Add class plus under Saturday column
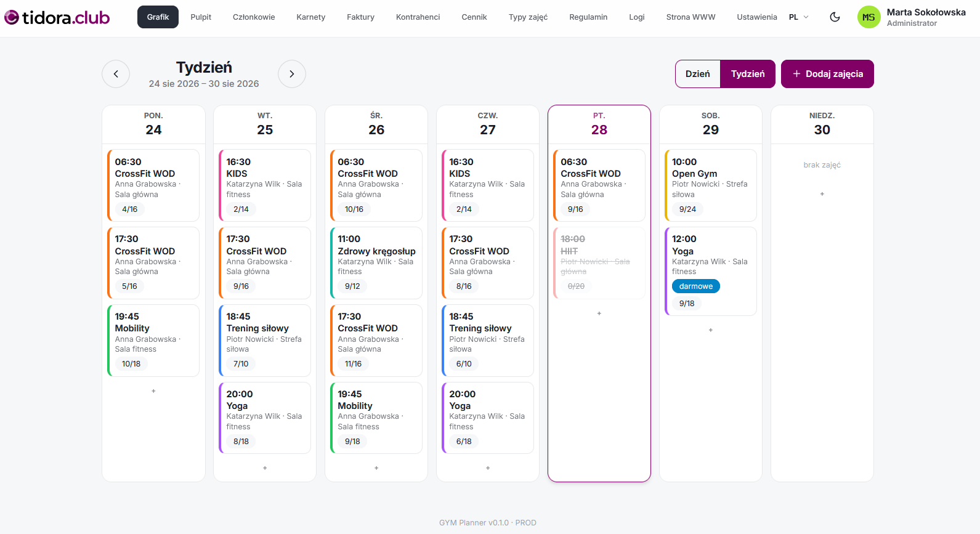 pos(710,330)
